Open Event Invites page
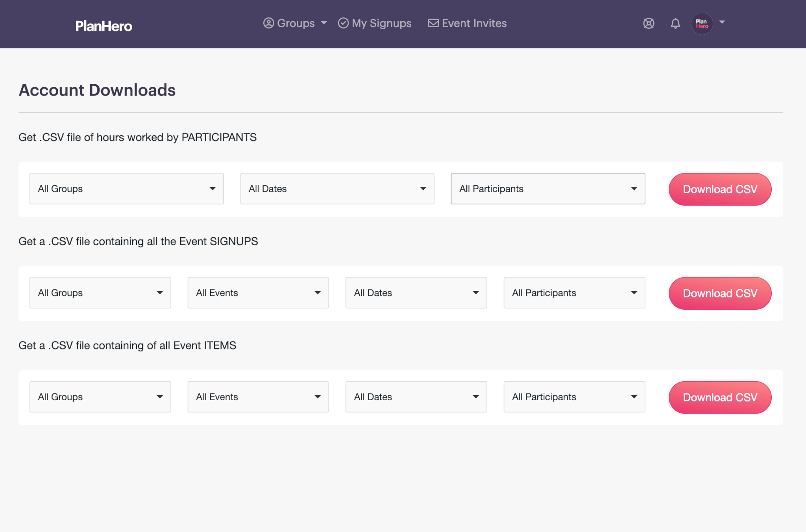The height and width of the screenshot is (532, 806). point(468,23)
